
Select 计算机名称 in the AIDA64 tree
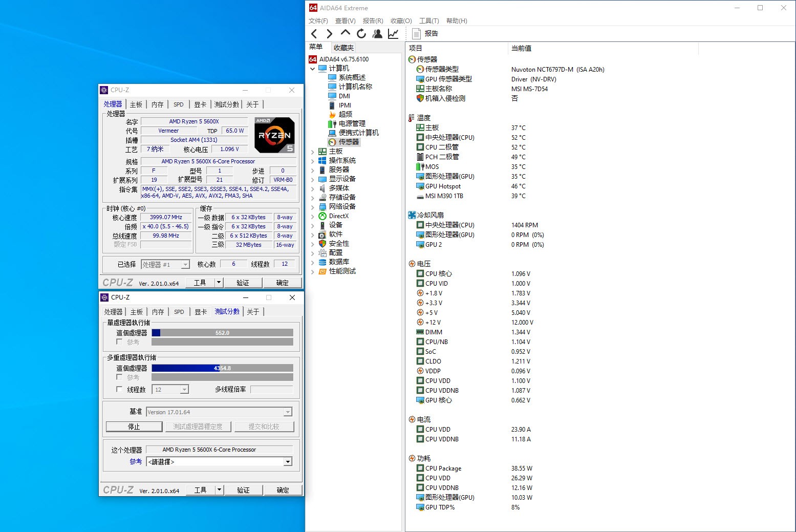(355, 87)
